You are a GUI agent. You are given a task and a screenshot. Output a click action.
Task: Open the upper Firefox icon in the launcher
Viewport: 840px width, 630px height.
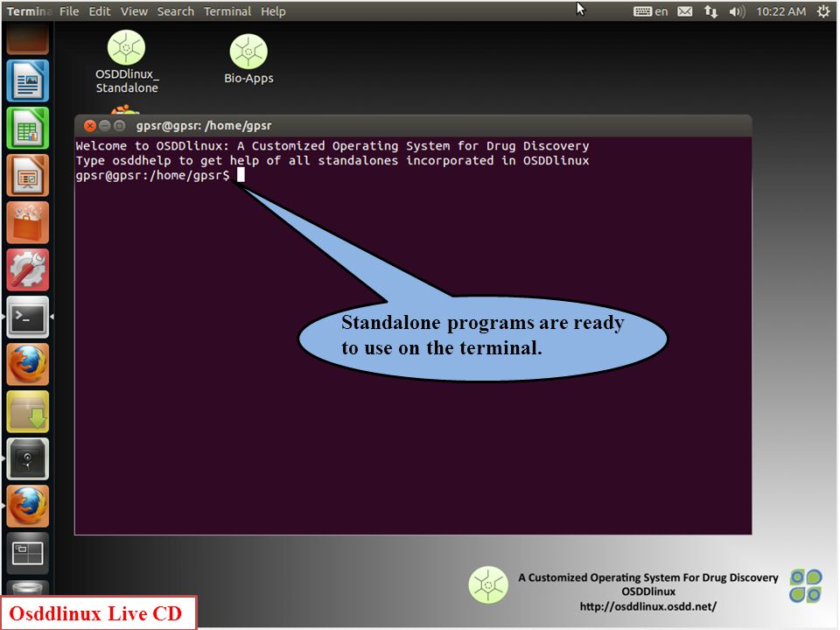[x=28, y=364]
